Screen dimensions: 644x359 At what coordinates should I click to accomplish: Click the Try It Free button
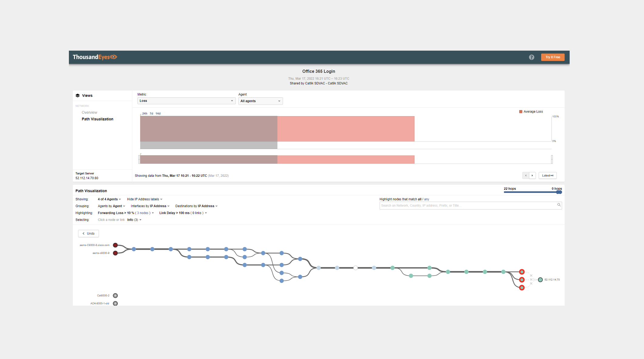point(553,57)
